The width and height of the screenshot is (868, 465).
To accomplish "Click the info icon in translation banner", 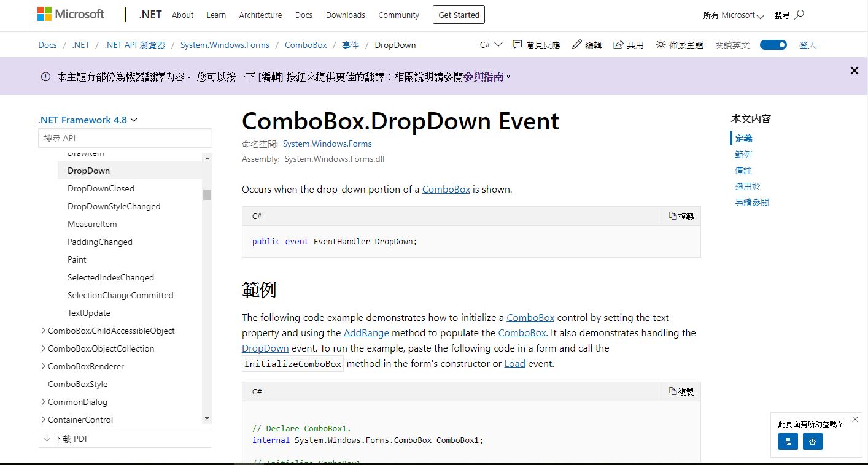I will click(45, 77).
